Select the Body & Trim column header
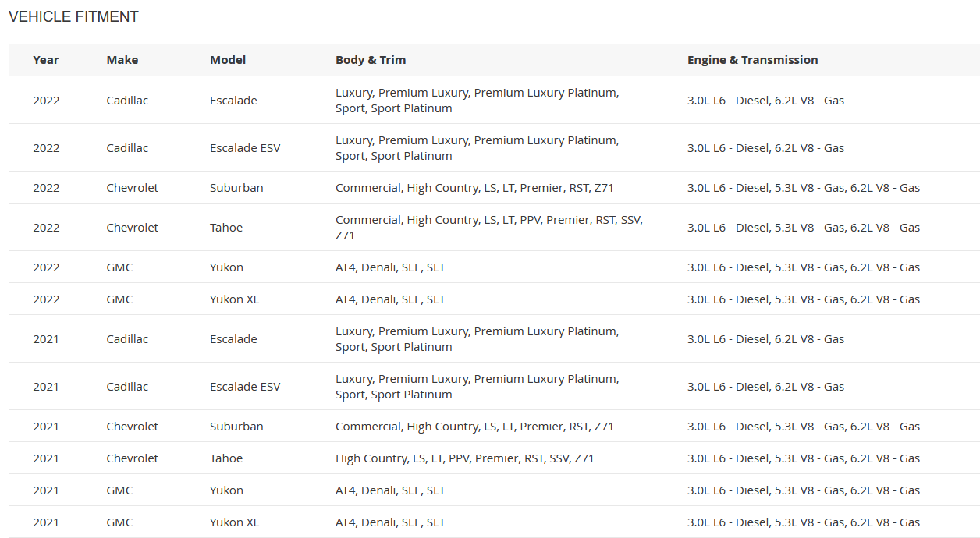The image size is (980, 538). pos(371,60)
